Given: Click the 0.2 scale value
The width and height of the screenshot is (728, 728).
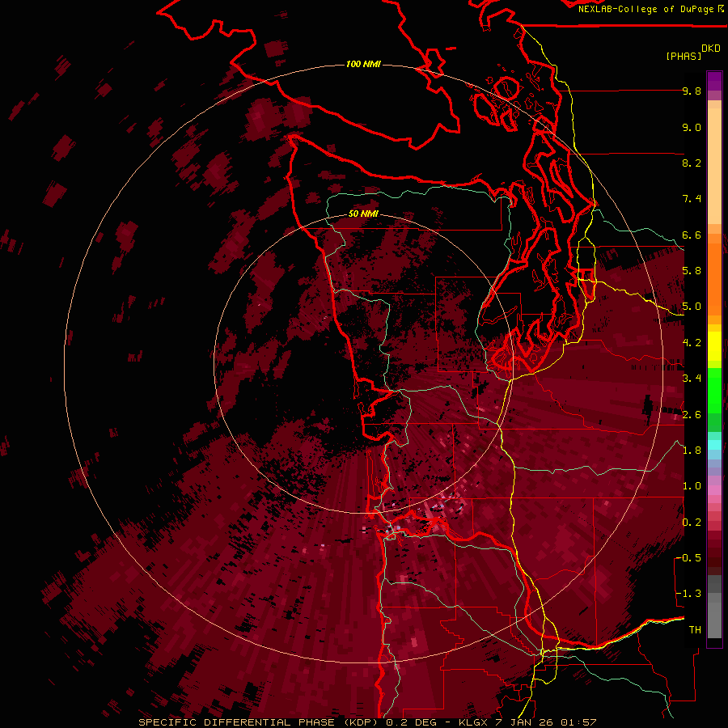Looking at the screenshot, I should click(692, 522).
